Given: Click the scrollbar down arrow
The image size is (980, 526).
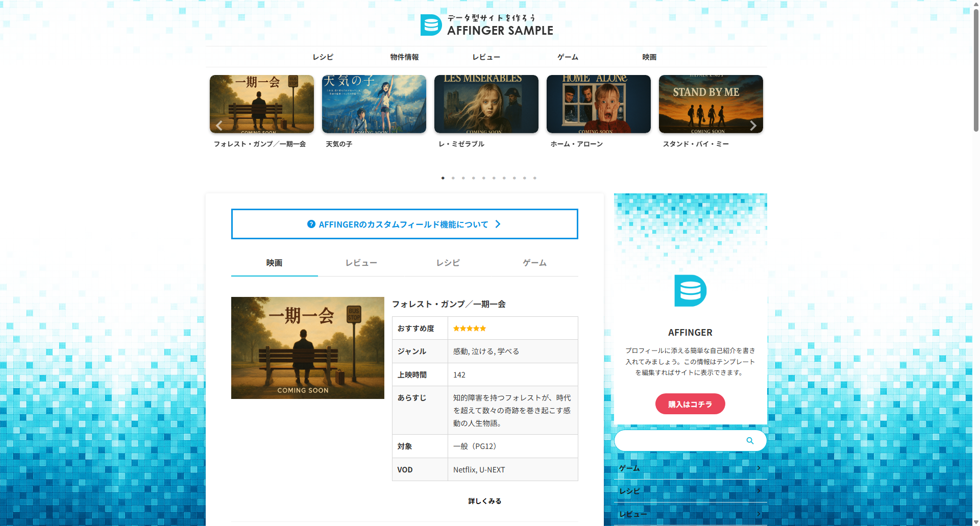Looking at the screenshot, I should pyautogui.click(x=976, y=522).
